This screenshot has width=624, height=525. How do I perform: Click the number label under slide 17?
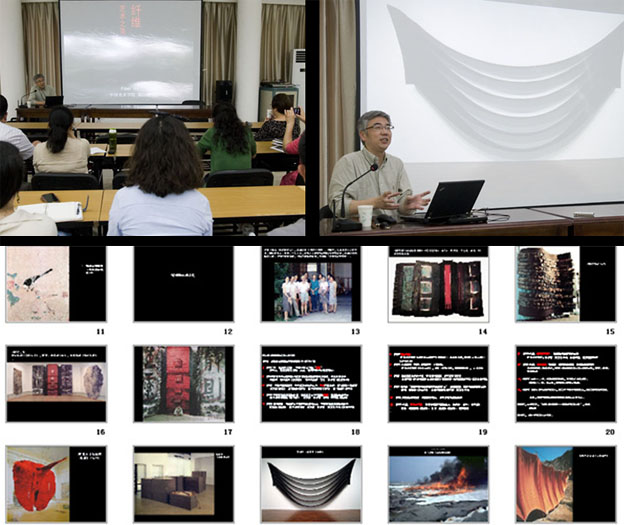tap(227, 430)
